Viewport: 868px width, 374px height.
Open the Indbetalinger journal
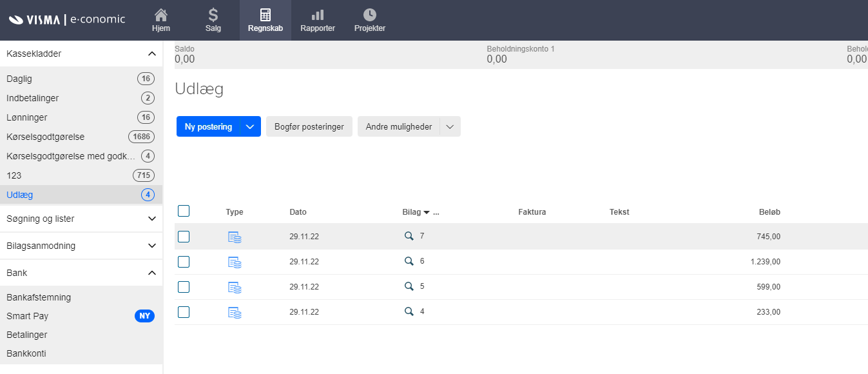click(x=81, y=98)
